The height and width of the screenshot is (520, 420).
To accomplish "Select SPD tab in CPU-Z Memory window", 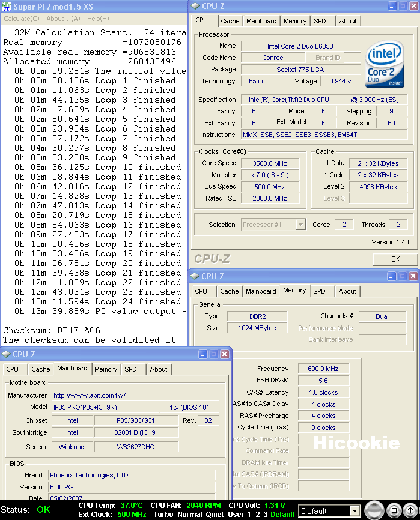I will [319, 291].
